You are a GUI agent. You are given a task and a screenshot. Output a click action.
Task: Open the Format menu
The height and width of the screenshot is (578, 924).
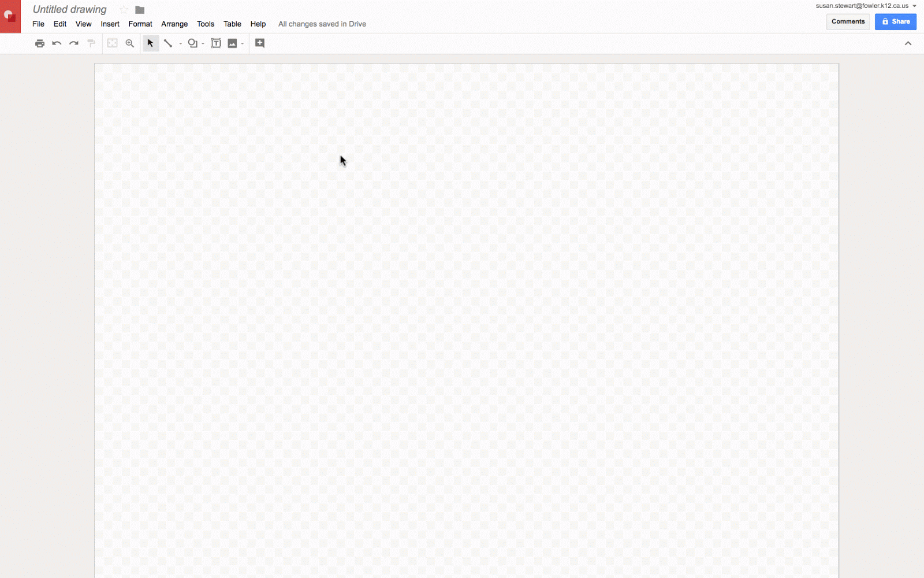[140, 24]
